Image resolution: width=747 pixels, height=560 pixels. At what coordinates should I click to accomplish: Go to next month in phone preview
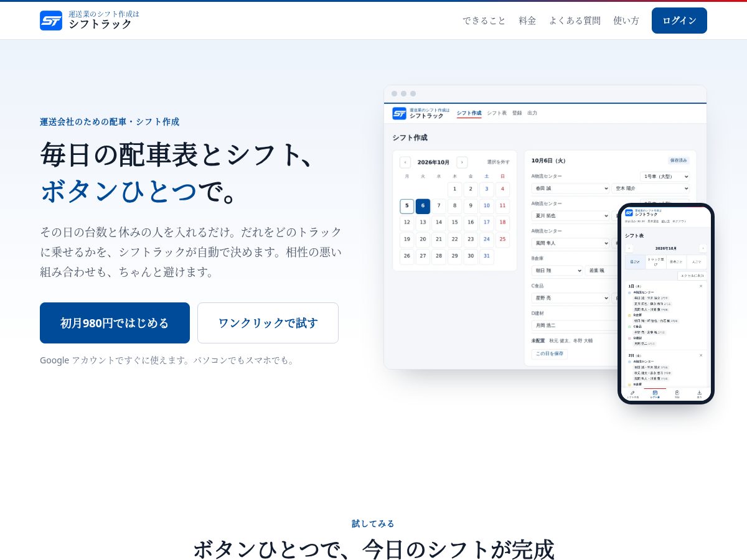703,248
